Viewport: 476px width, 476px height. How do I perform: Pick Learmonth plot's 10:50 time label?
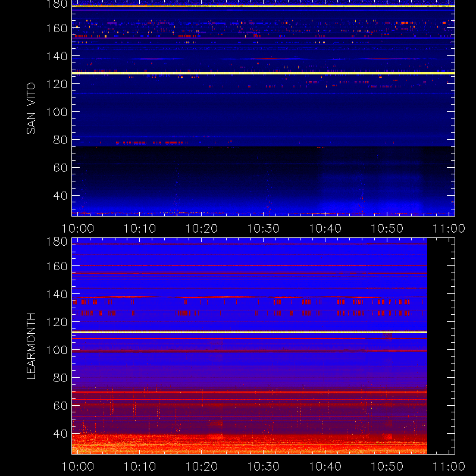387,466
